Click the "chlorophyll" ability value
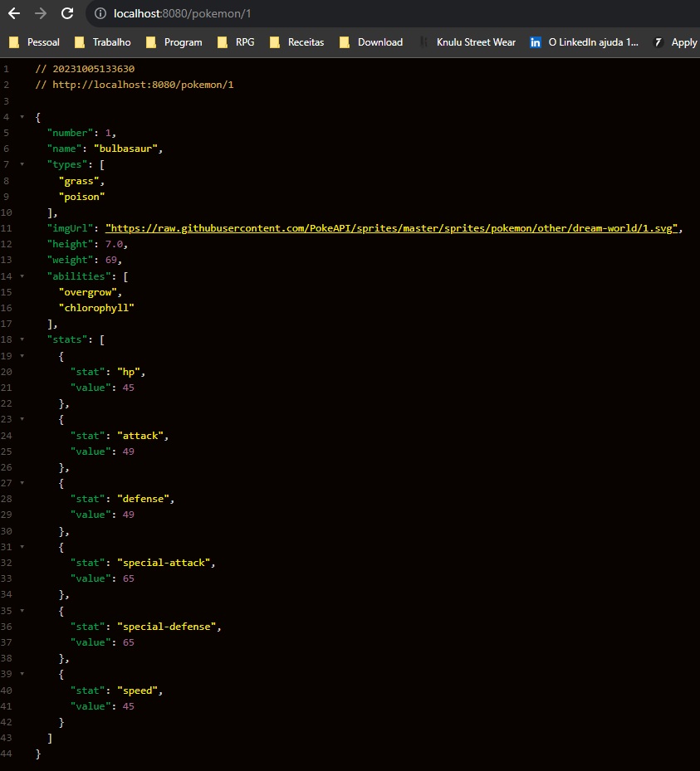This screenshot has height=771, width=700. [96, 308]
